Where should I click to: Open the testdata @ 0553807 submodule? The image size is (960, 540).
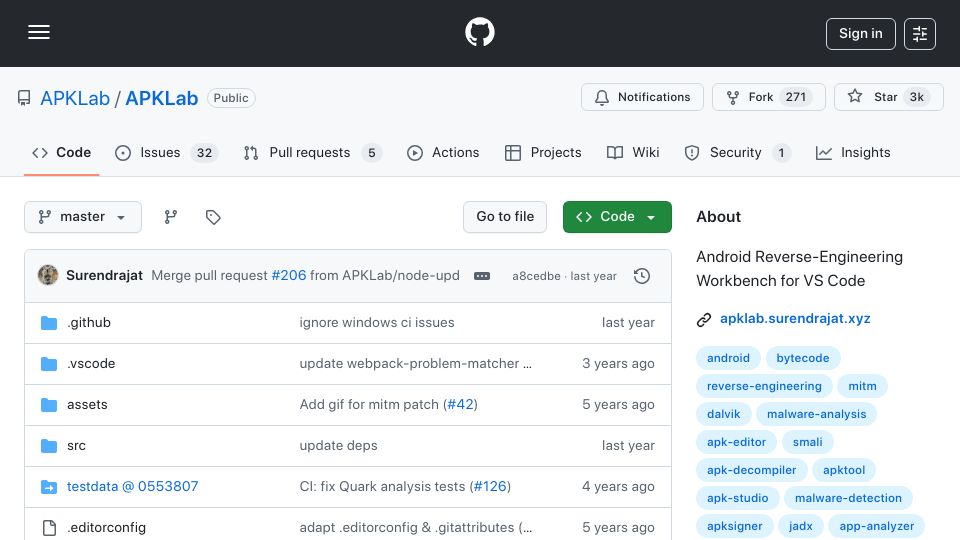(132, 487)
